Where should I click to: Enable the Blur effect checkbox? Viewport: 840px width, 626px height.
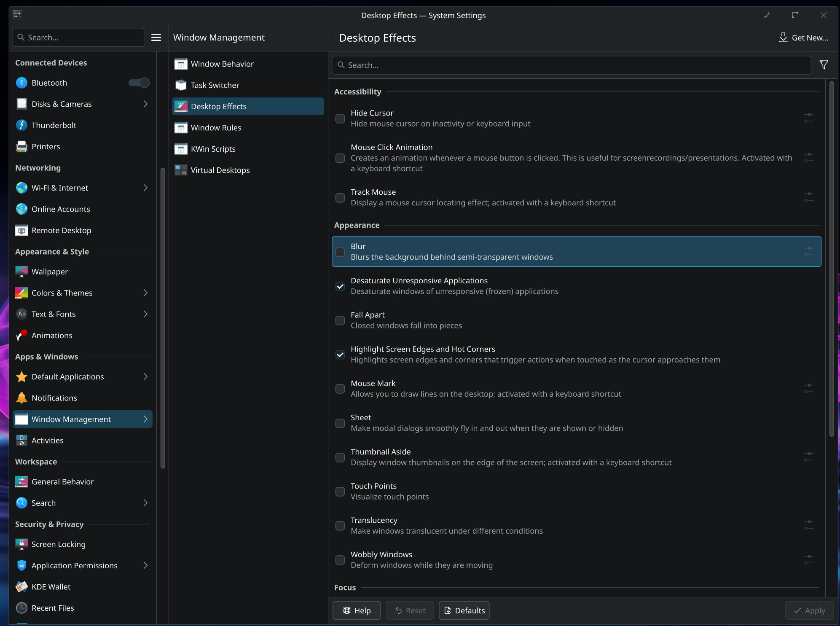point(340,252)
